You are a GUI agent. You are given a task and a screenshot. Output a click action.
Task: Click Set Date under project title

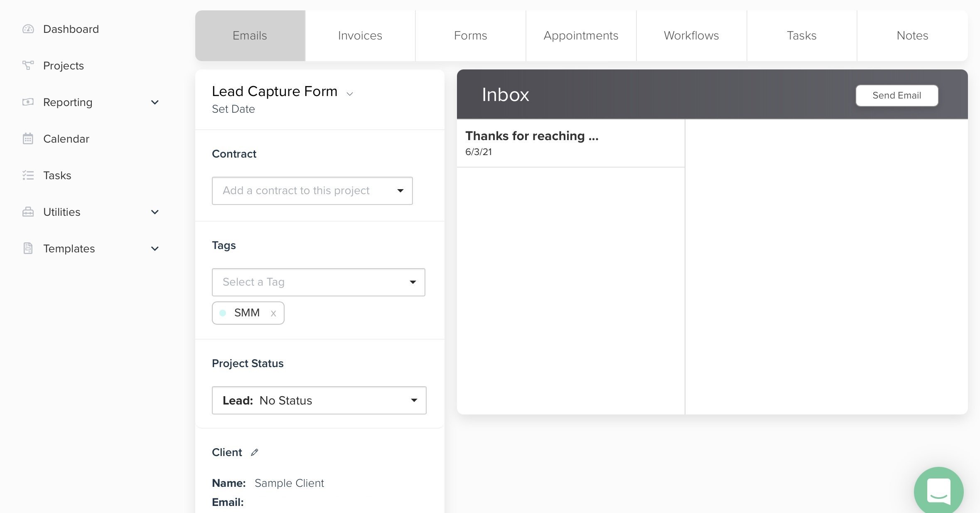pos(233,109)
